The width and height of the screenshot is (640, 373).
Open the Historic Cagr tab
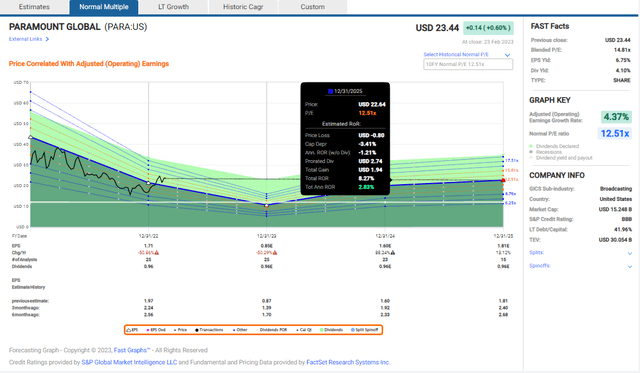pyautogui.click(x=243, y=7)
